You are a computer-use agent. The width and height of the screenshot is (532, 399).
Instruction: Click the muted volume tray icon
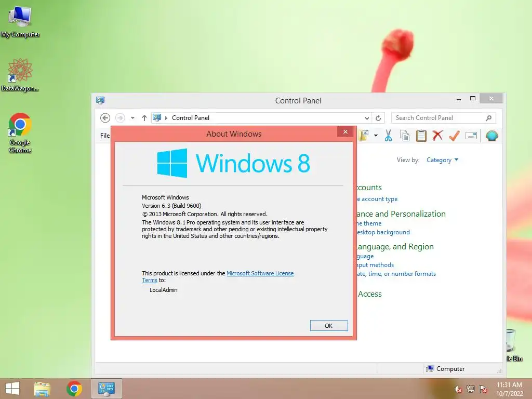click(x=458, y=389)
